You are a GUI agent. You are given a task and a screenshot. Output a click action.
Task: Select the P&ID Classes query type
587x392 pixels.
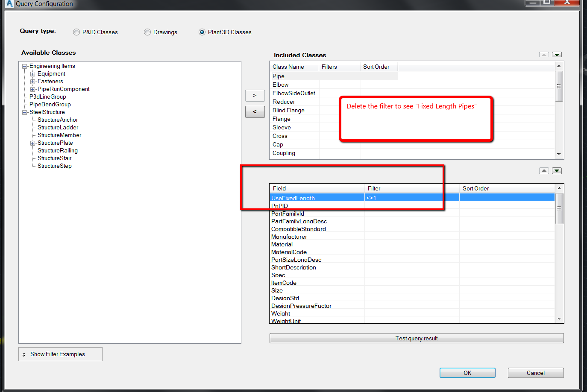point(76,32)
